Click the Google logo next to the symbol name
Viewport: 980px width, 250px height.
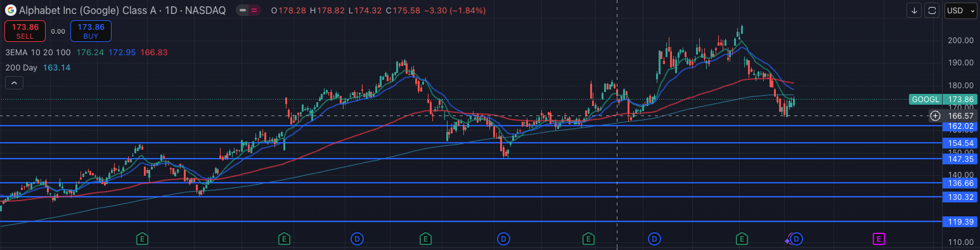(x=10, y=10)
